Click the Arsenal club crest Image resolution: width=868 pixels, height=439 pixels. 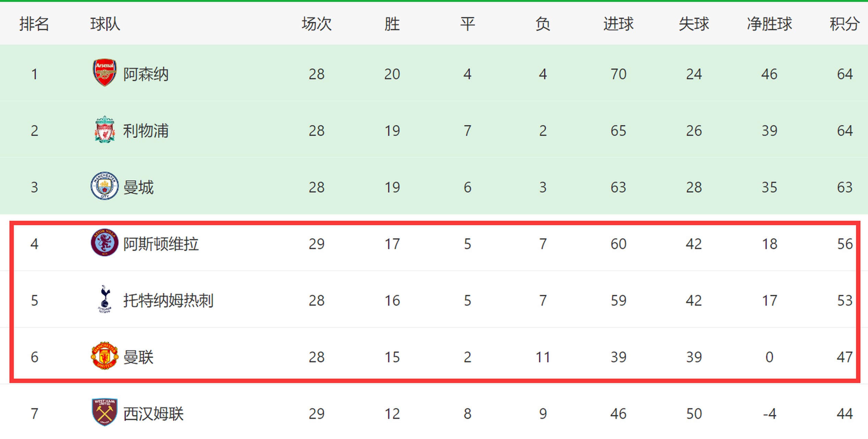[x=105, y=72]
